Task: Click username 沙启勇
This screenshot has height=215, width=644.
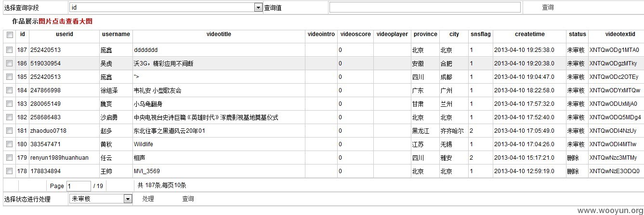Action: point(109,117)
